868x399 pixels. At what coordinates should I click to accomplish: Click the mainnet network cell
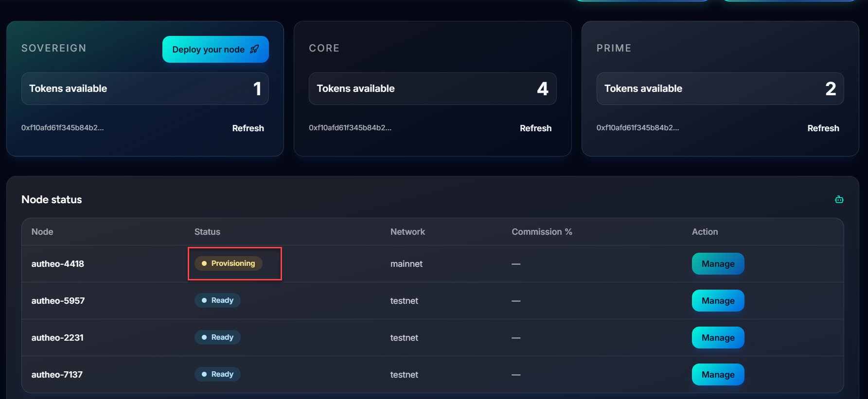pos(407,264)
